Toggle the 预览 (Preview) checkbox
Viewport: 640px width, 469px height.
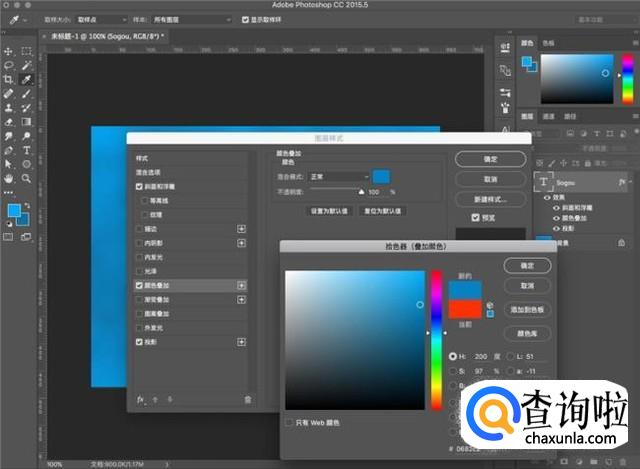(x=476, y=218)
